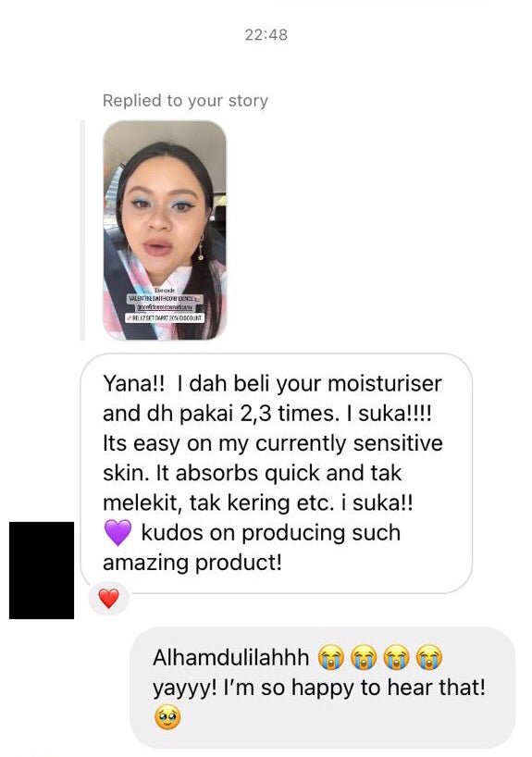Open the sender's blacked-out profile avatar
Viewport: 532px width, 757px height.
point(42,570)
